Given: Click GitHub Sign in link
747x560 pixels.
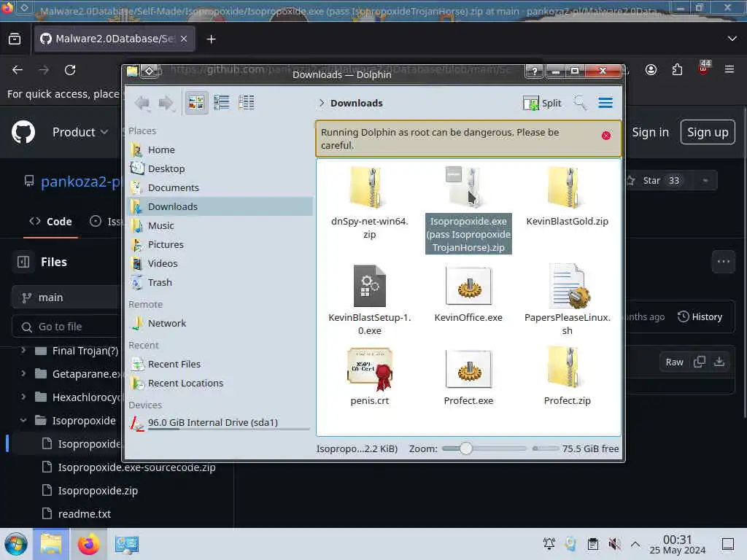Looking at the screenshot, I should point(650,132).
